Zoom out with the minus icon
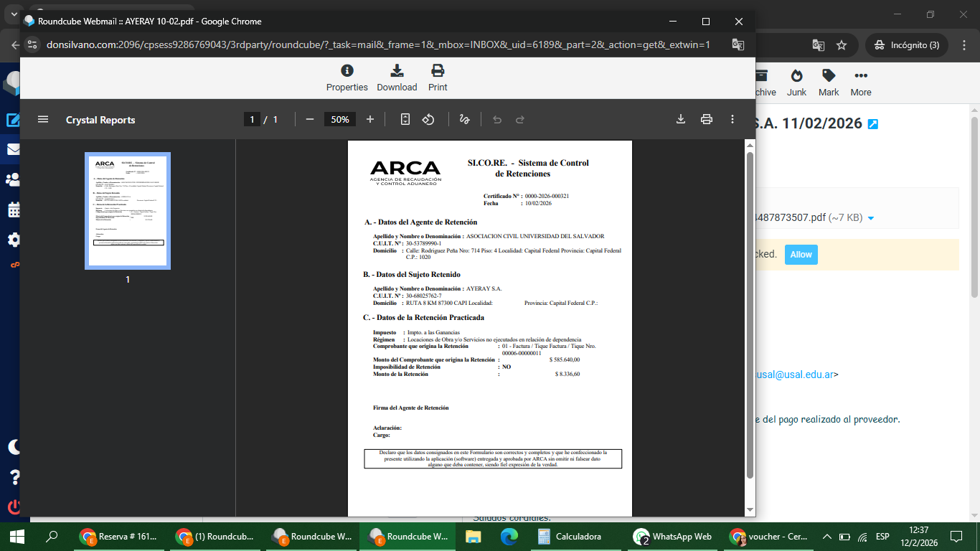This screenshot has width=980, height=551. [x=310, y=119]
